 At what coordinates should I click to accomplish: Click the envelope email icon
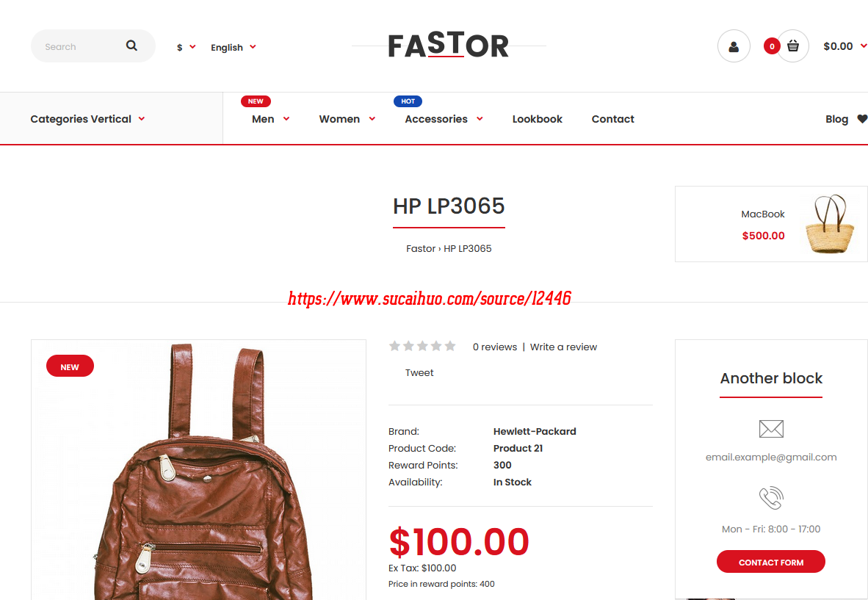coord(770,428)
